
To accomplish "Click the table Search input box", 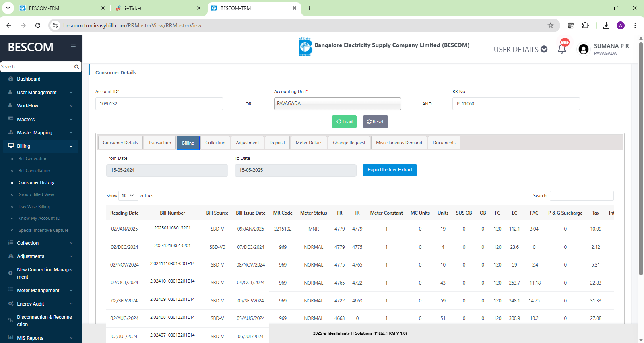I will pyautogui.click(x=582, y=196).
